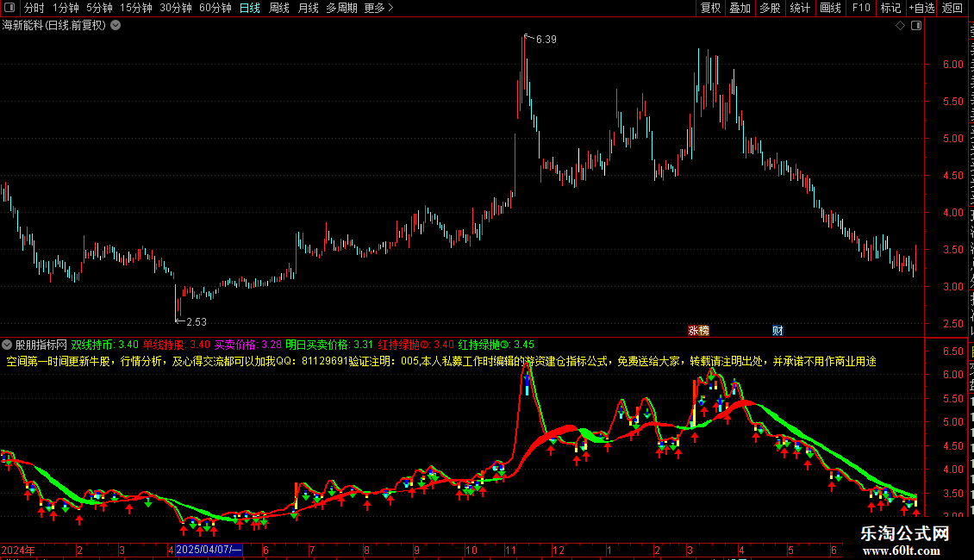Select the 15分钟 period
The height and width of the screenshot is (560, 974).
135,8
